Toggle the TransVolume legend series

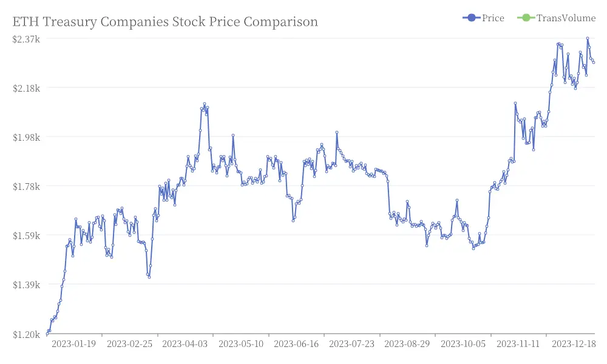(556, 18)
